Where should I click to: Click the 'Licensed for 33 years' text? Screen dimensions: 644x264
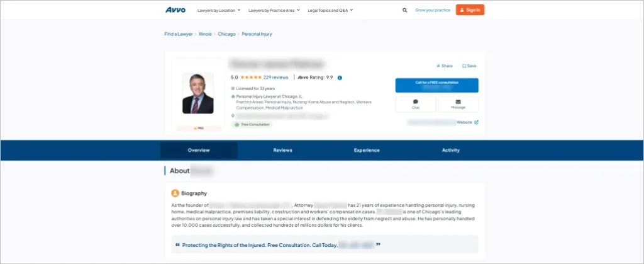pos(255,88)
